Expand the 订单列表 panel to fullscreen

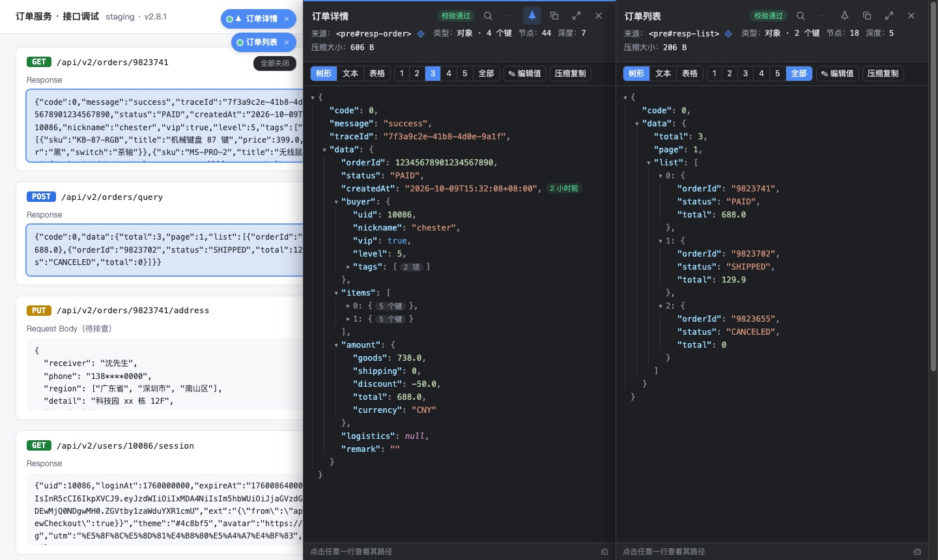pos(889,16)
